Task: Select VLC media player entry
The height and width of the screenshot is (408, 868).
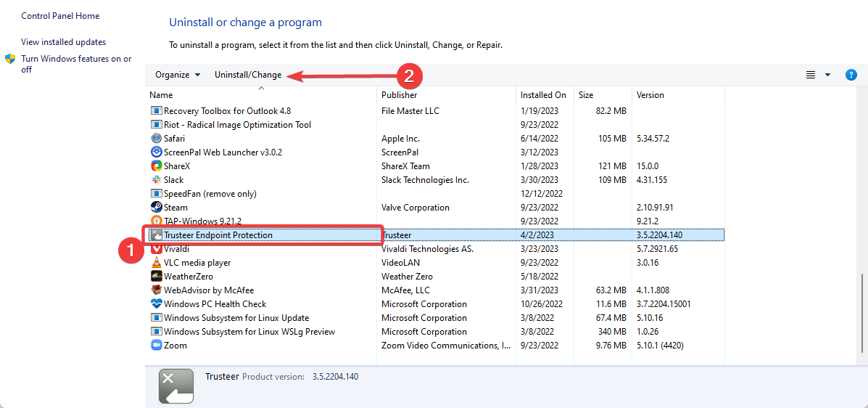Action: pyautogui.click(x=197, y=263)
